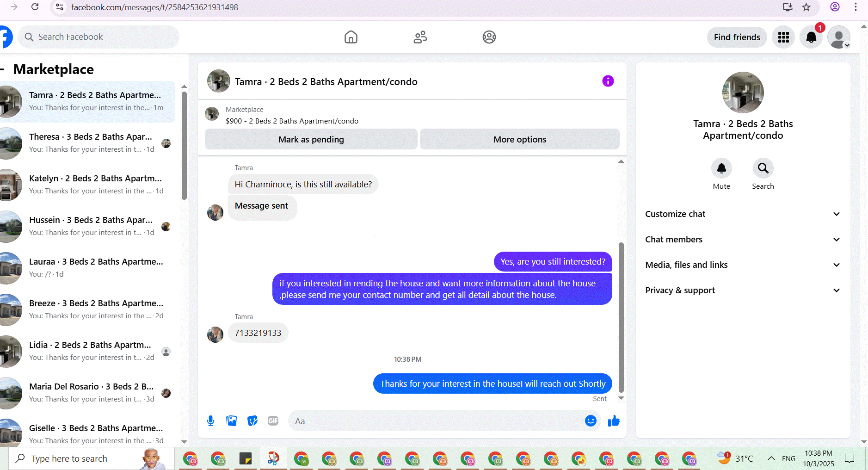This screenshot has width=868, height=470.
Task: Open browser three-dot menu
Action: (856, 7)
